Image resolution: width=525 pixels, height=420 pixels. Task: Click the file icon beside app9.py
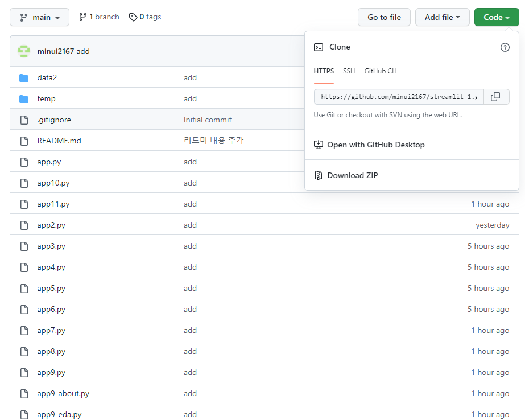(x=24, y=373)
